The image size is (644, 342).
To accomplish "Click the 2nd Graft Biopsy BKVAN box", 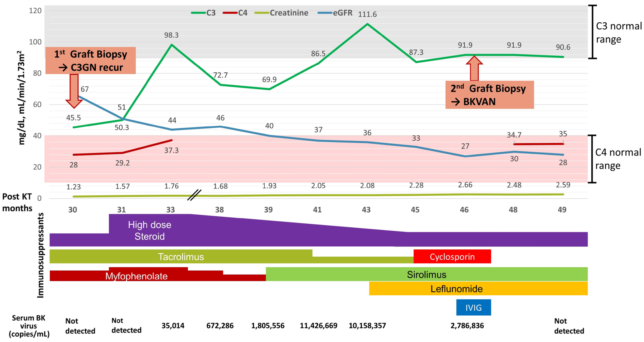I will [x=489, y=95].
